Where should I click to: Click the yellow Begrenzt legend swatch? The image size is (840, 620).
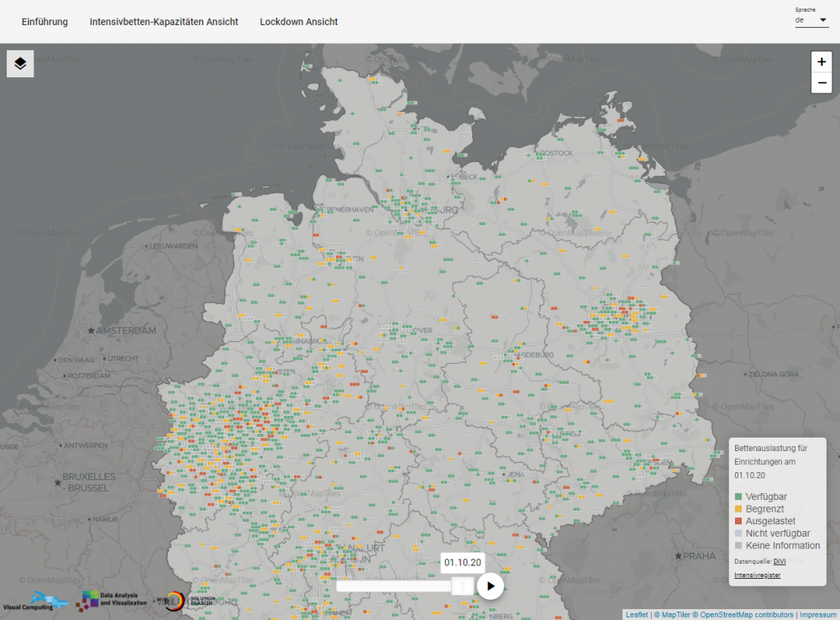click(x=738, y=509)
